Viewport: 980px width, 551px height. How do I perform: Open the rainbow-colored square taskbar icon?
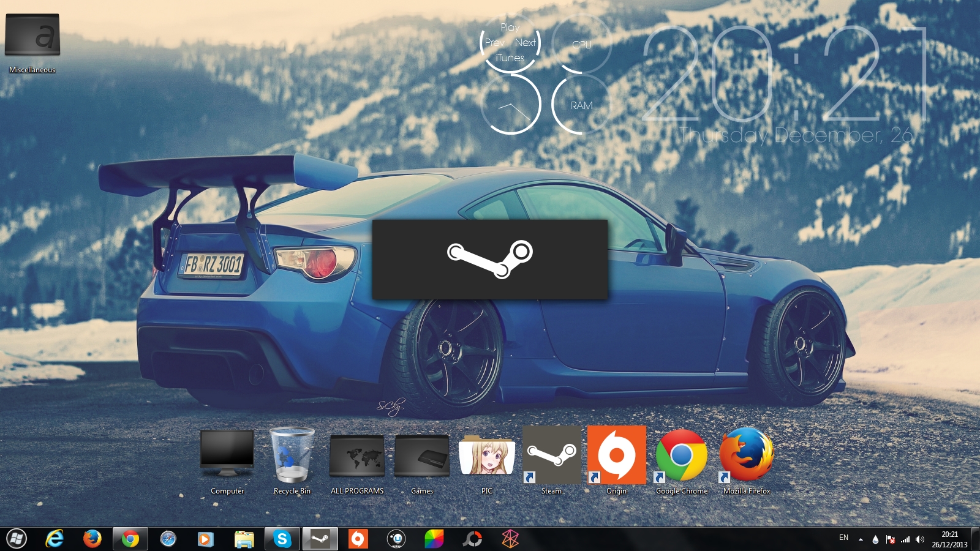click(x=434, y=539)
